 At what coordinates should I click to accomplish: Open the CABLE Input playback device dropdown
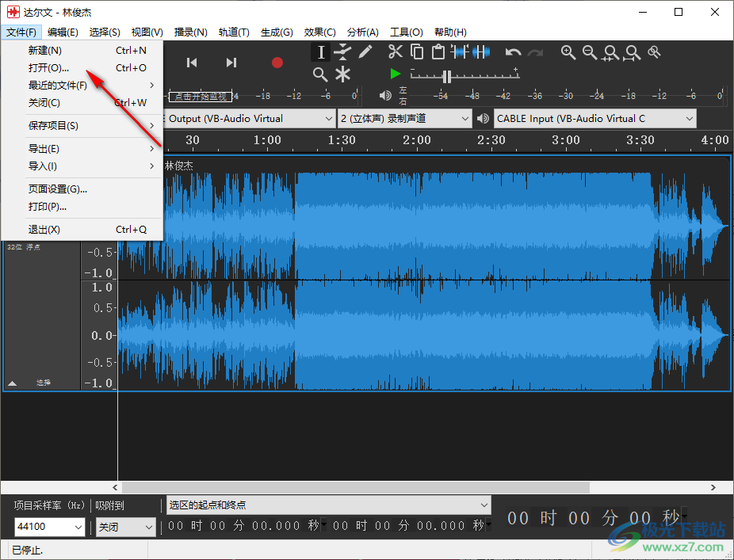[x=594, y=119]
